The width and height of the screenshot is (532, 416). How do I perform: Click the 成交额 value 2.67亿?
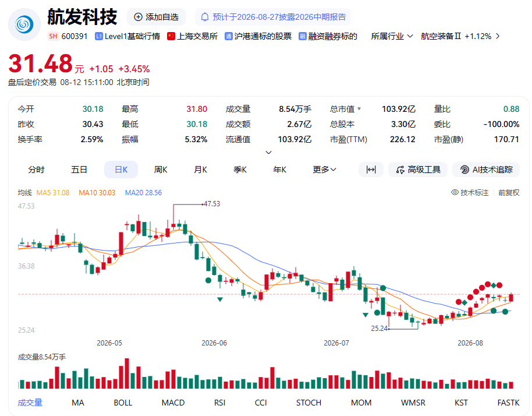[x=299, y=124]
